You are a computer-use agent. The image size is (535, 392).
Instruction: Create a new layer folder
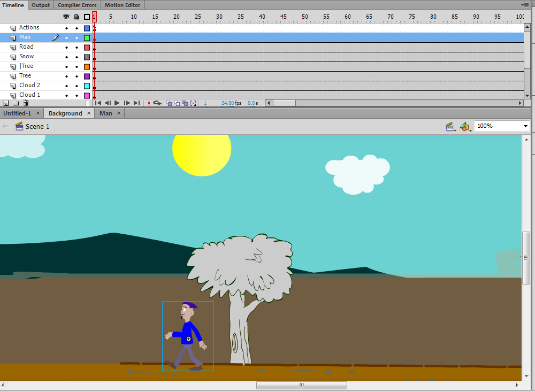click(x=16, y=103)
